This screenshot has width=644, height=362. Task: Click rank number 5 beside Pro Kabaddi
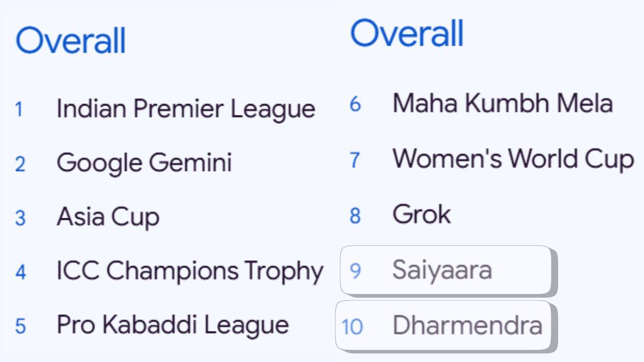[20, 326]
